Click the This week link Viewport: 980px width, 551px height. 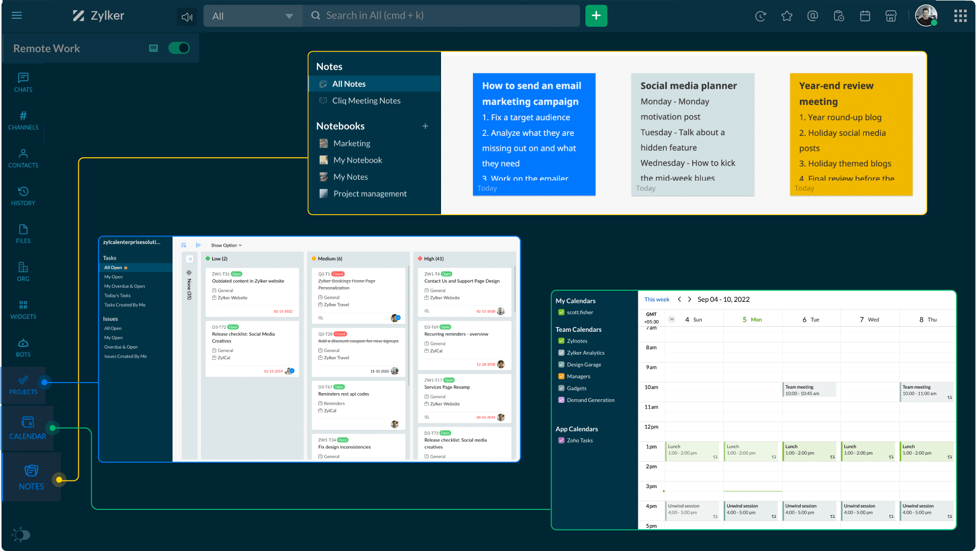656,299
